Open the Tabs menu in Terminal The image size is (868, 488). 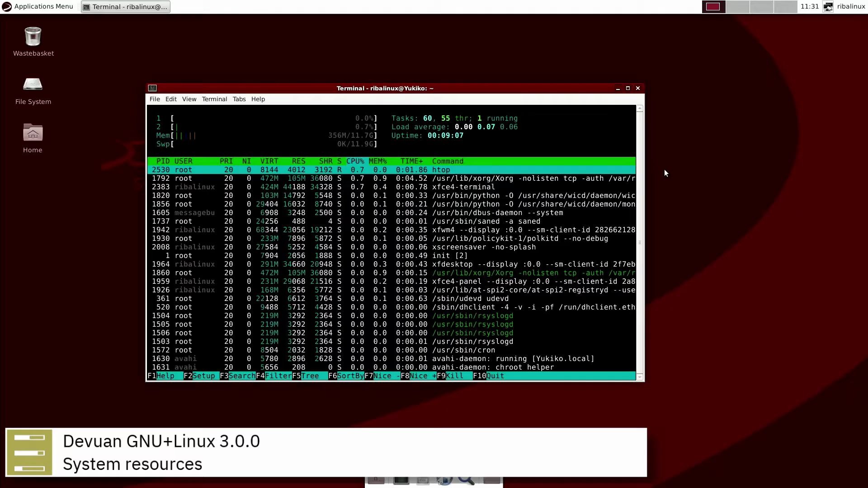click(x=239, y=99)
